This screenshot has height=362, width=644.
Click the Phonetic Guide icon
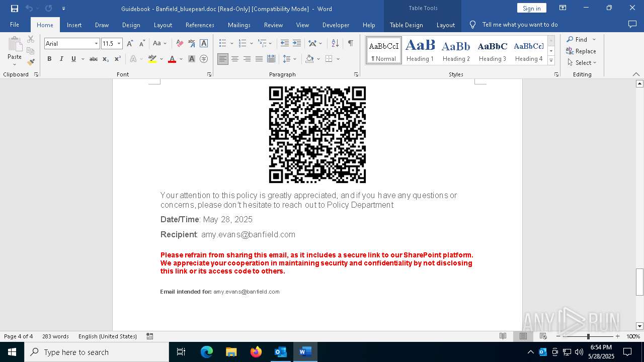pyautogui.click(x=192, y=43)
